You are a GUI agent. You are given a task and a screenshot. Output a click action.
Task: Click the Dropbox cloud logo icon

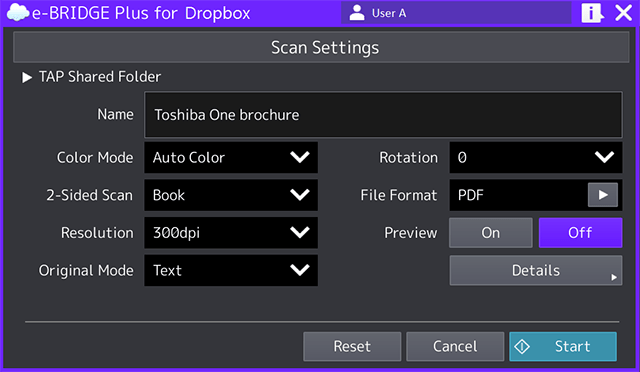click(x=18, y=12)
